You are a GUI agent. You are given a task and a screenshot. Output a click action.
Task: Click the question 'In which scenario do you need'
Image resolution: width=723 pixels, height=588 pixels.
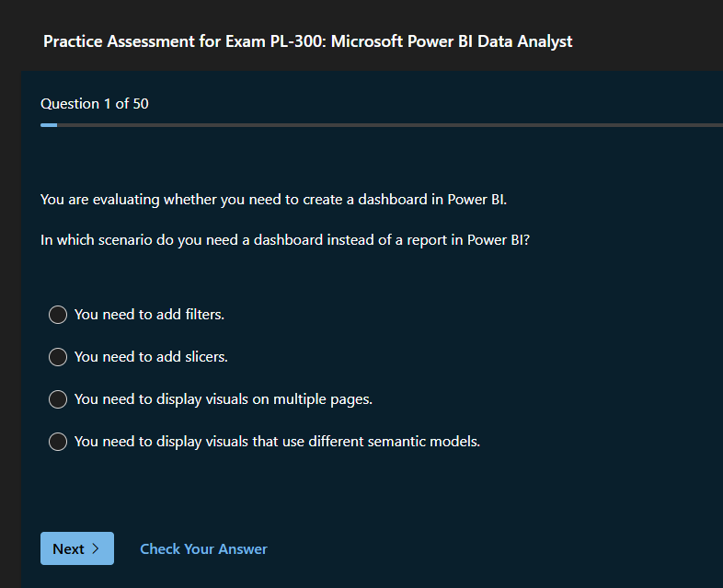point(285,240)
